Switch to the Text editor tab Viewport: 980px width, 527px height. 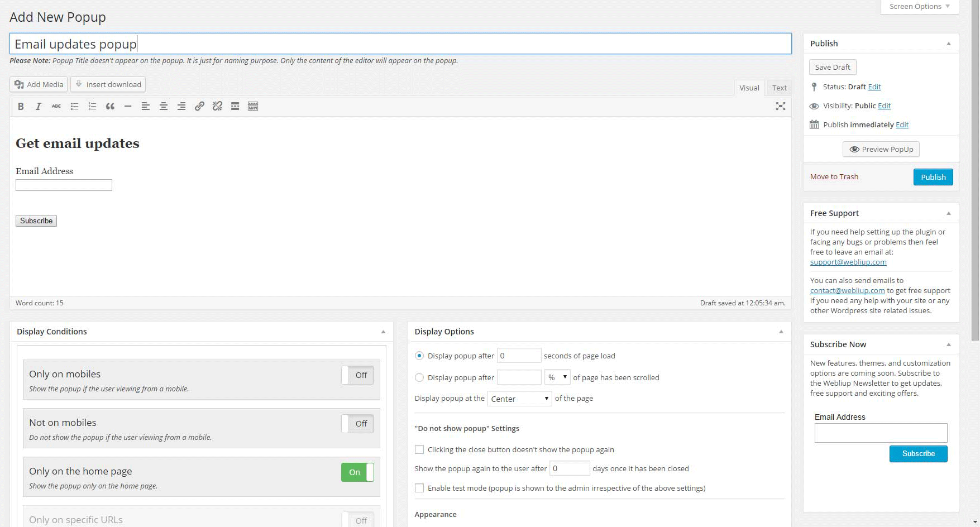(x=779, y=88)
